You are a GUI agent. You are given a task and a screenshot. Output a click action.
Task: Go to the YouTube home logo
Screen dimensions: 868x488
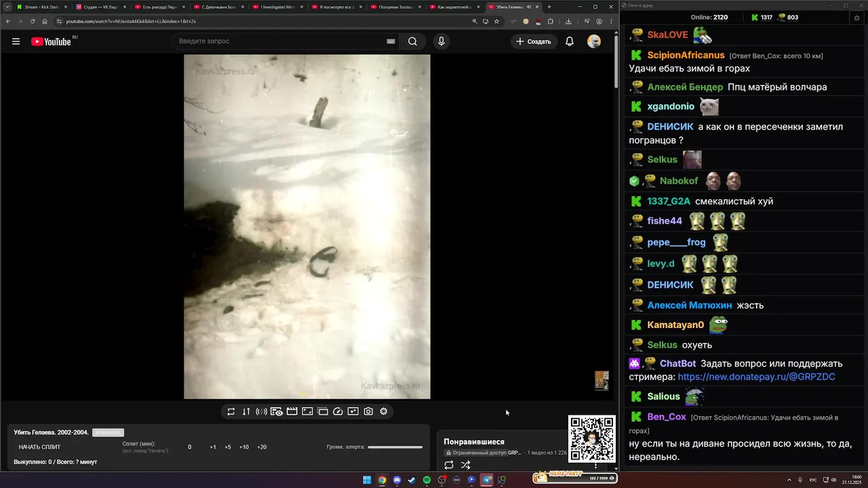(52, 41)
